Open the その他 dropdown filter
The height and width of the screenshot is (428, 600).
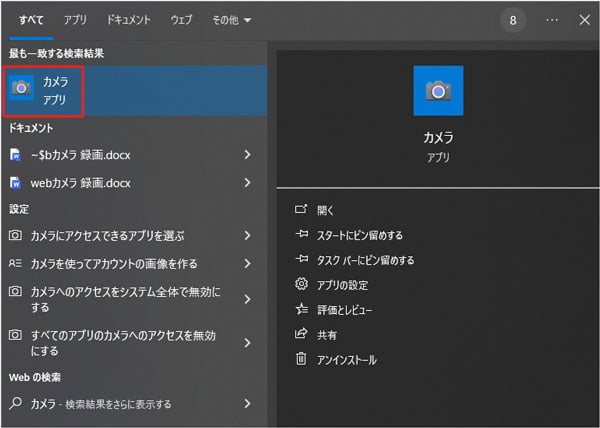click(x=232, y=20)
